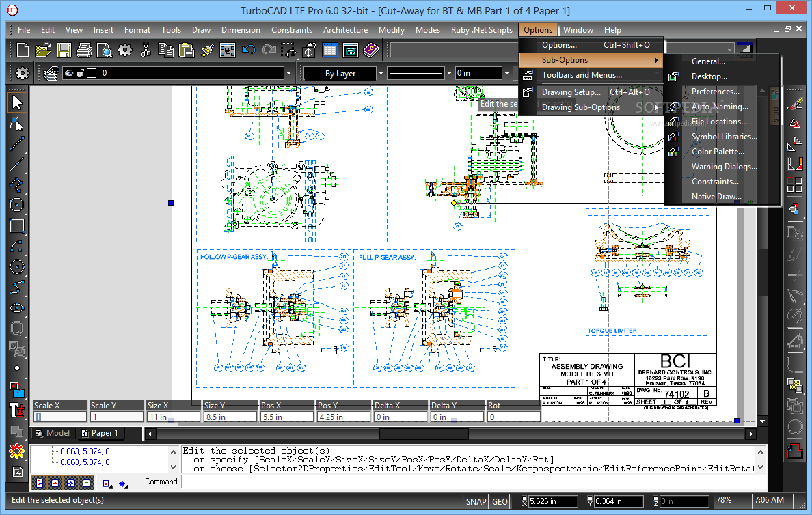
Task: Click the Format Painter brush icon
Action: click(x=207, y=51)
